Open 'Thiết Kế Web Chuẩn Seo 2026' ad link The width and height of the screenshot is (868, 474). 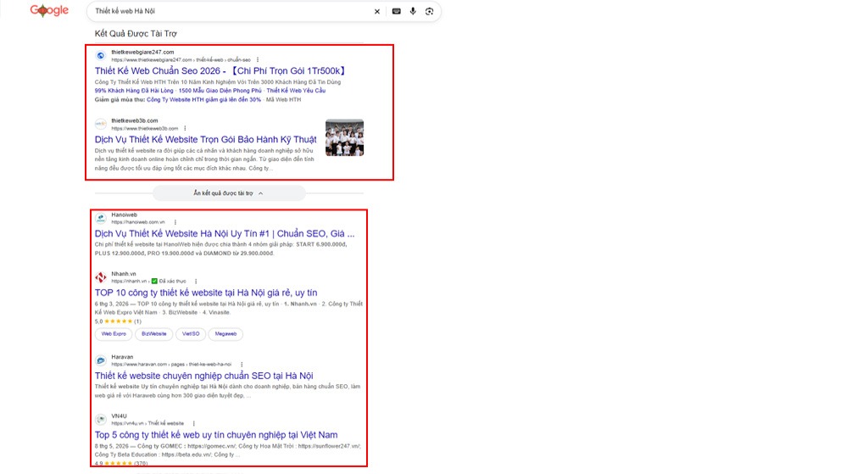pos(221,71)
